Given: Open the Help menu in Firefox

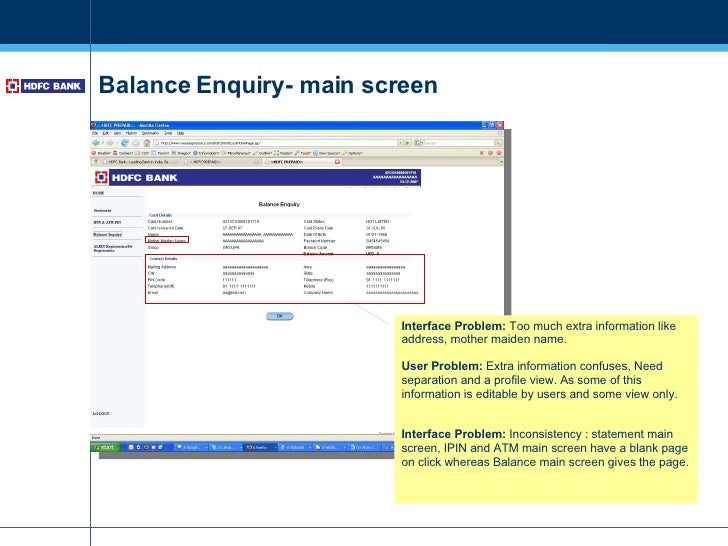Looking at the screenshot, I should pos(180,133).
